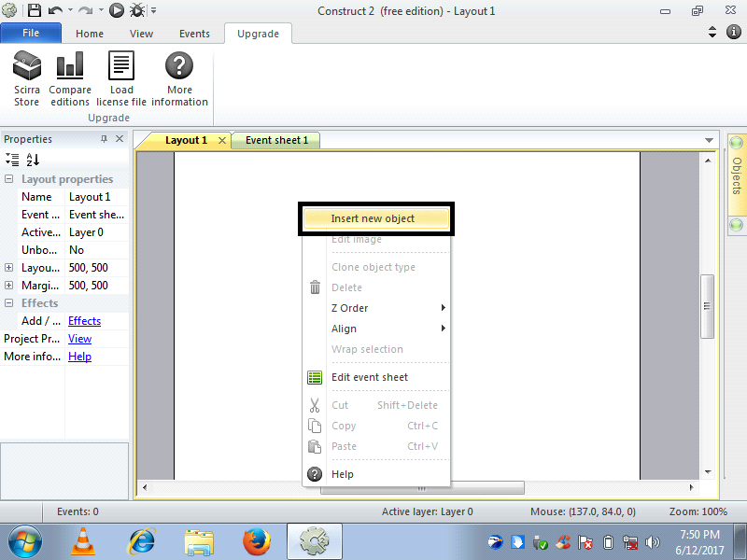This screenshot has width=747, height=560.
Task: Click the Redo arrow icon
Action: 85,10
